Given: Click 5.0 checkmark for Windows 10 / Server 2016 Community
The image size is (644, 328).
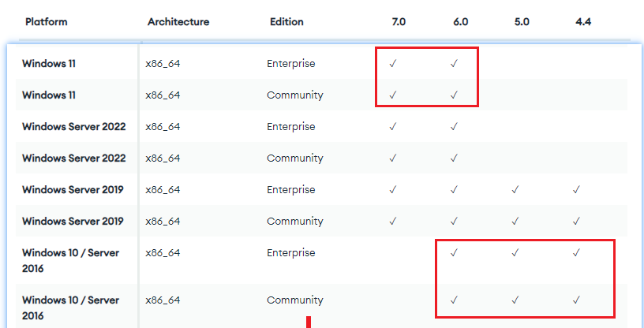Looking at the screenshot, I should click(515, 300).
